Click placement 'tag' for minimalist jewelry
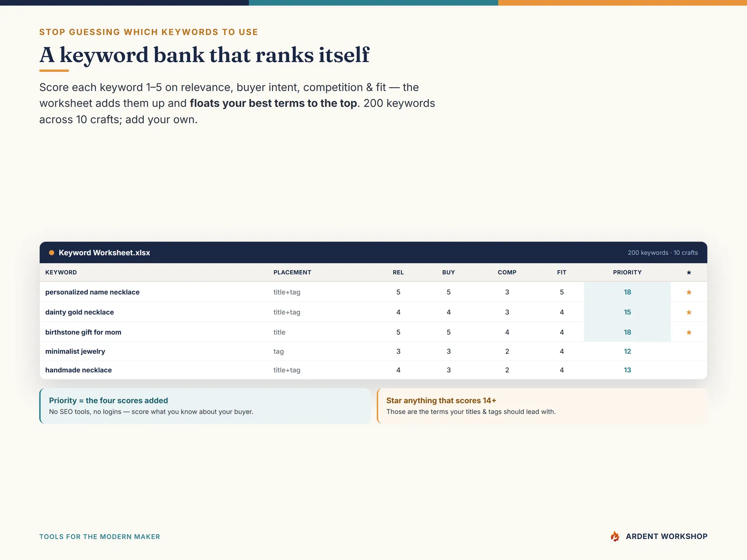Image resolution: width=747 pixels, height=560 pixels. point(279,351)
